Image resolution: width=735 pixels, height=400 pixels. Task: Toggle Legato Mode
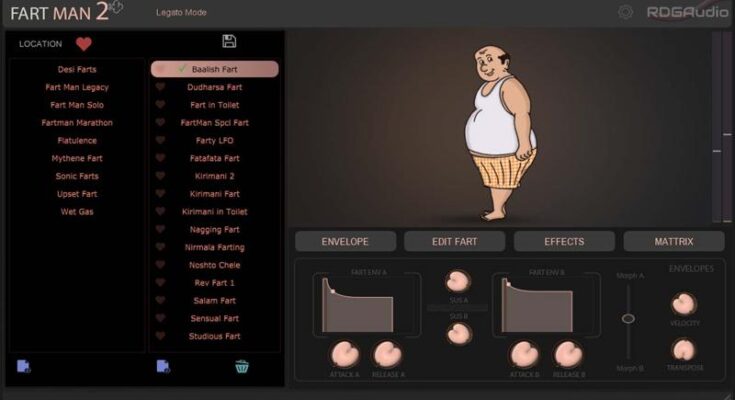pos(181,12)
